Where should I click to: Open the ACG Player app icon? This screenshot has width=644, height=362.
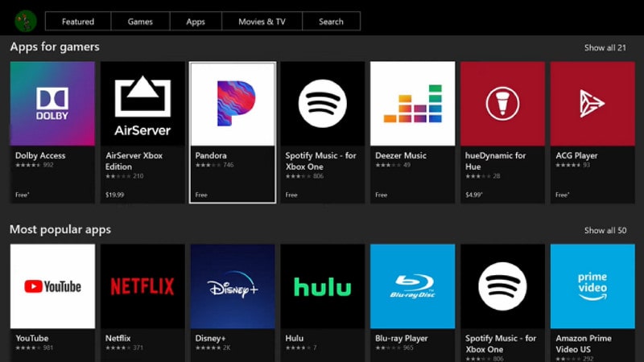click(592, 104)
